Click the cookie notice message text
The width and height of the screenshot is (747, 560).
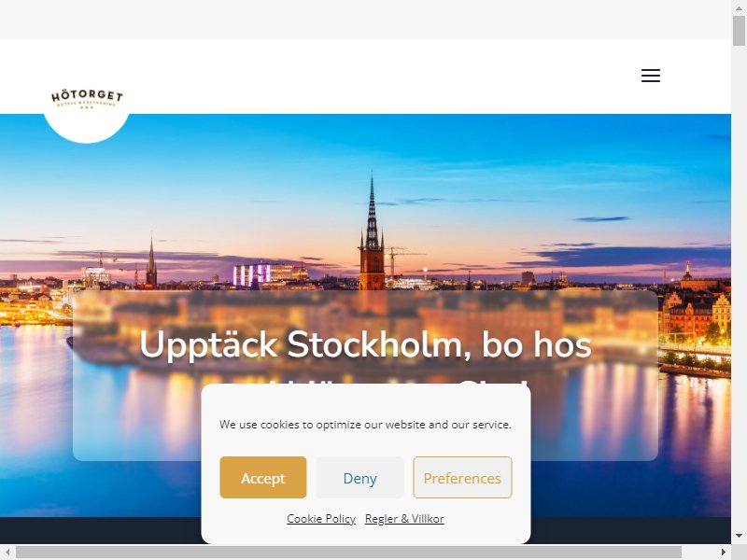point(365,425)
